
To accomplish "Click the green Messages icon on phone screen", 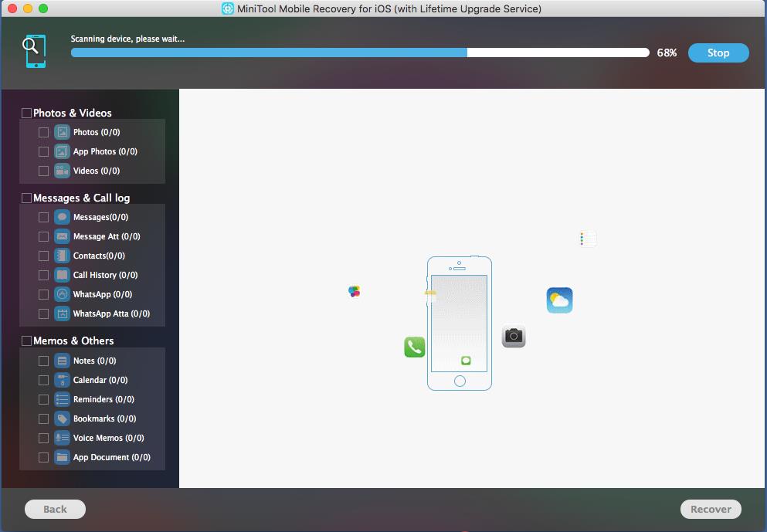I will 466,361.
